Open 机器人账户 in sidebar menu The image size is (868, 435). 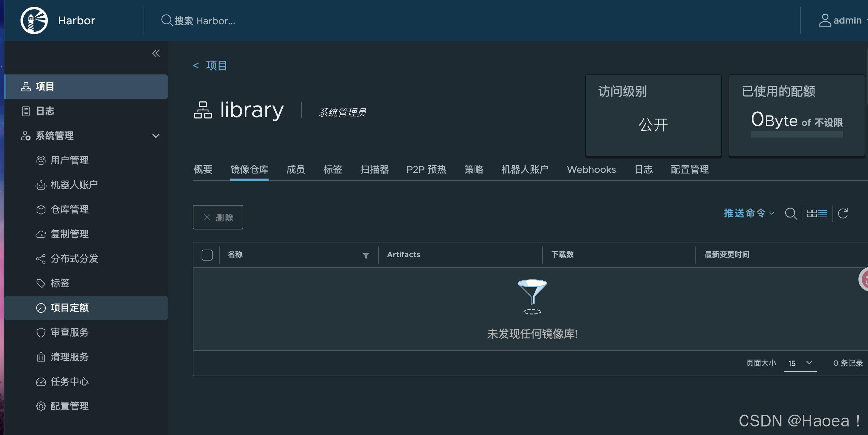[x=74, y=185]
